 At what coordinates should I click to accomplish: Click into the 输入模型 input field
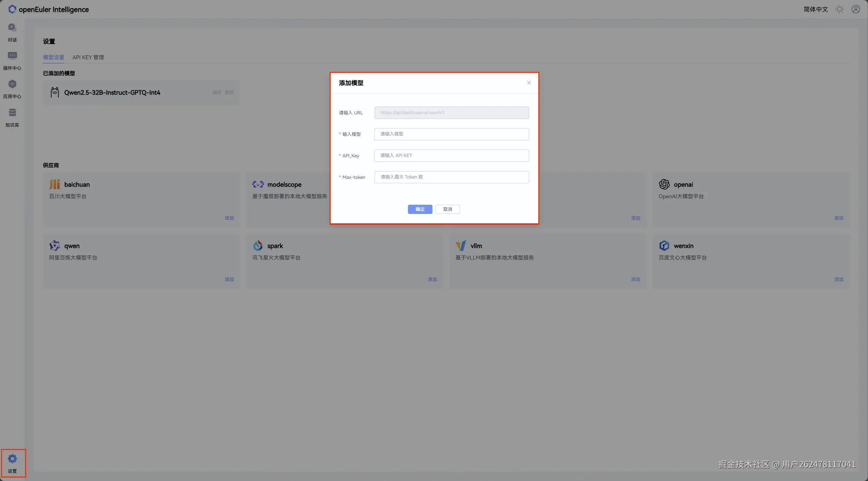[x=451, y=134]
